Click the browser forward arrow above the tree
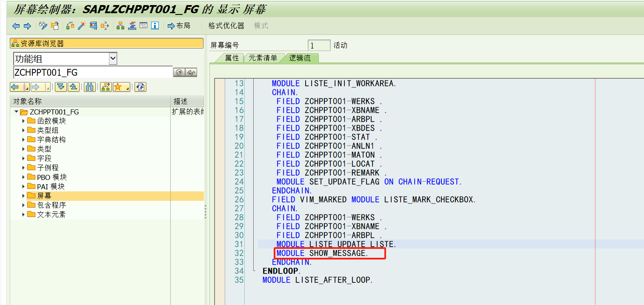This screenshot has width=644, height=305. pyautogui.click(x=37, y=87)
